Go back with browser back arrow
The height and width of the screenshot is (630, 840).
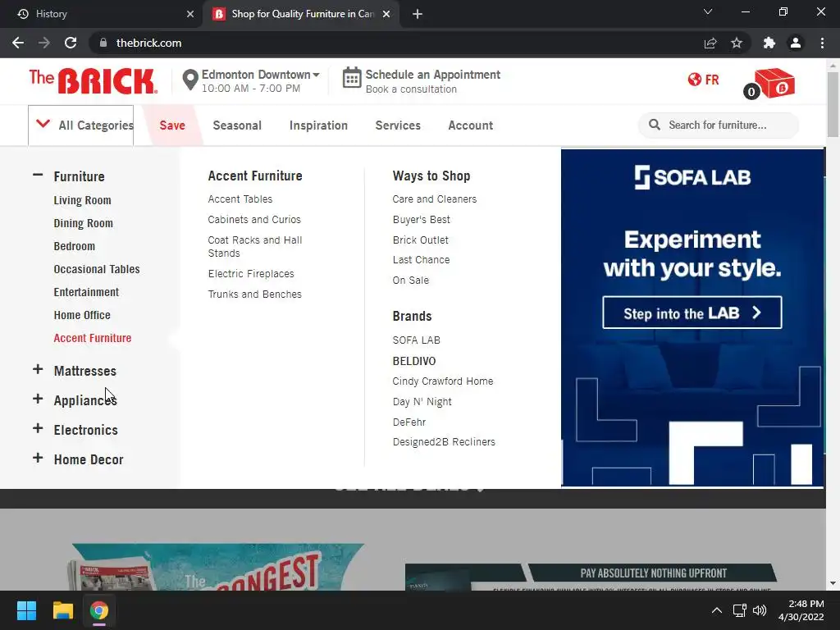coord(18,43)
